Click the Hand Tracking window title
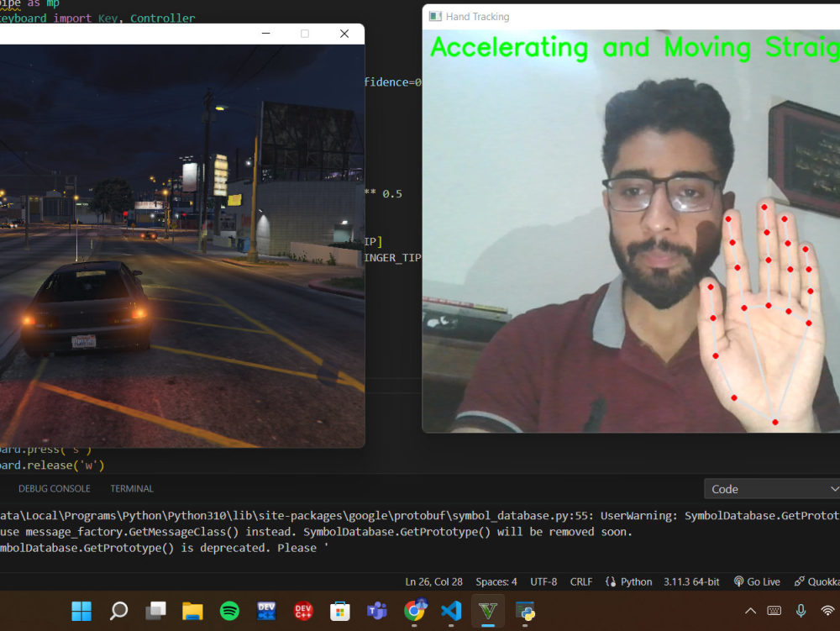840x631 pixels. coord(477,17)
